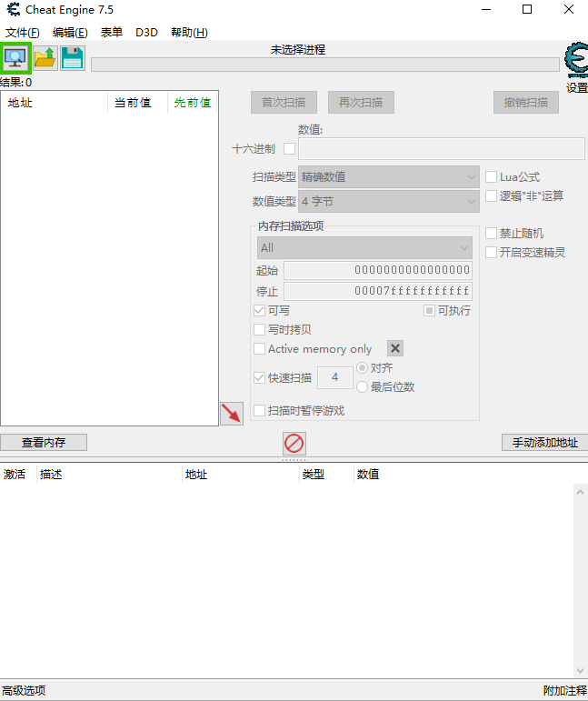Screen dimensions: 588x701
Task: Click the 手动添加地址 button
Action: coord(544,443)
